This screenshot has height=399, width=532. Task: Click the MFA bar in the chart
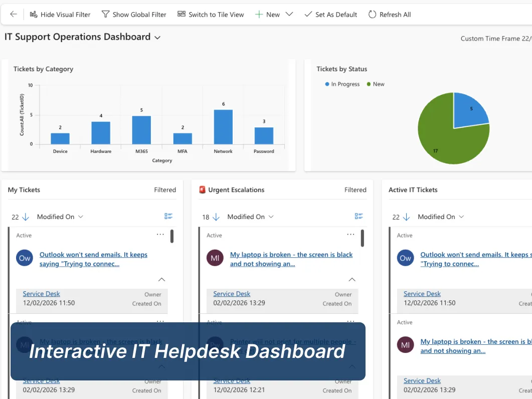click(x=183, y=138)
